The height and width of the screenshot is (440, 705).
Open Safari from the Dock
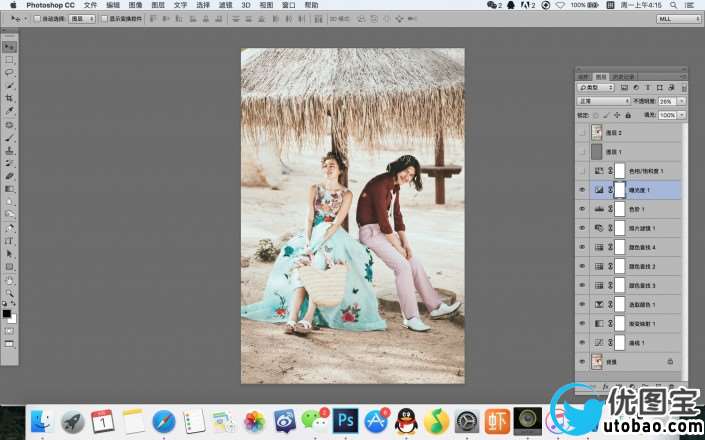pyautogui.click(x=164, y=421)
